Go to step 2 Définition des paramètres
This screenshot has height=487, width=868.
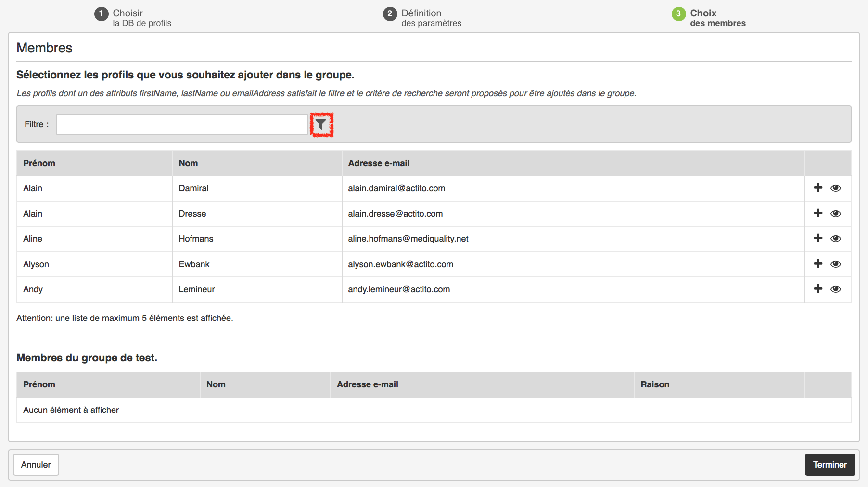coord(422,17)
